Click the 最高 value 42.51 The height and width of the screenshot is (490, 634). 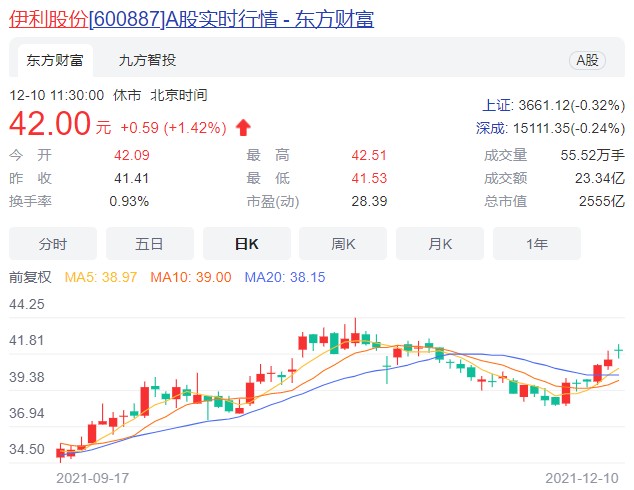[369, 155]
